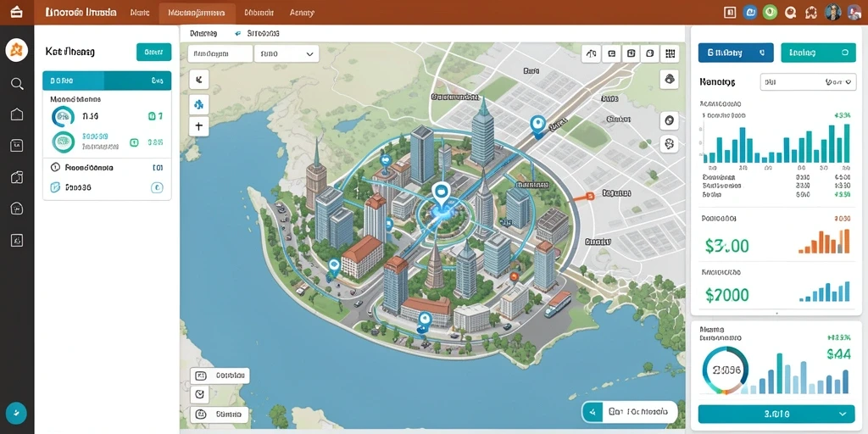Screen dimensions: 868x434
Task: Open the row with the clock icon in left panel
Action: click(107, 167)
